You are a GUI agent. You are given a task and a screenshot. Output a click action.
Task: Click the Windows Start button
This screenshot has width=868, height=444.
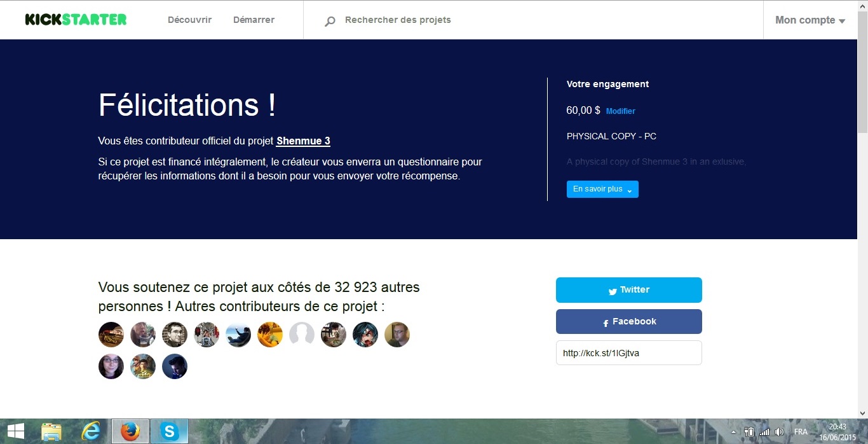click(15, 431)
